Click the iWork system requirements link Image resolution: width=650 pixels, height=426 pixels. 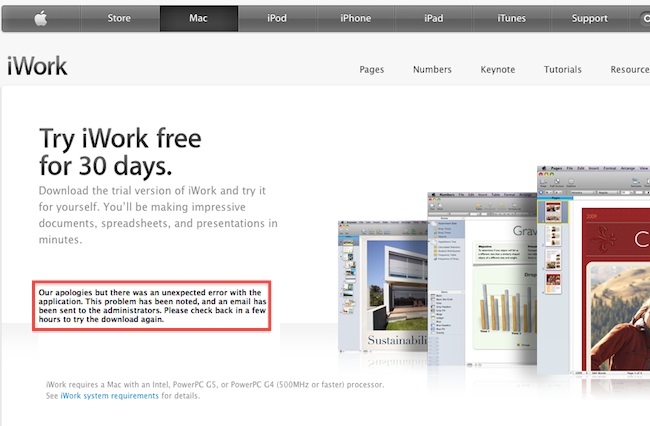(110, 396)
